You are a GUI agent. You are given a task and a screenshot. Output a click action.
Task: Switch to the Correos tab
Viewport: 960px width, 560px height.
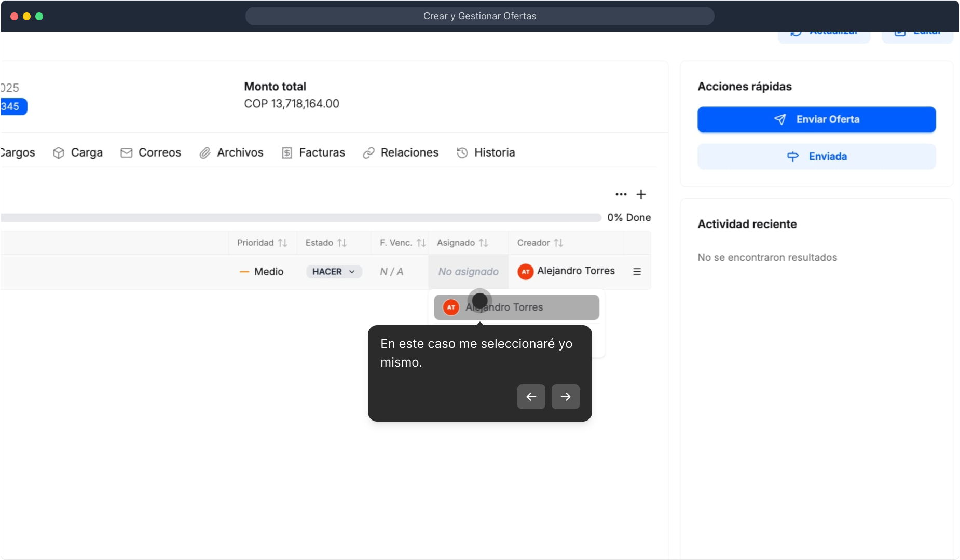point(151,152)
